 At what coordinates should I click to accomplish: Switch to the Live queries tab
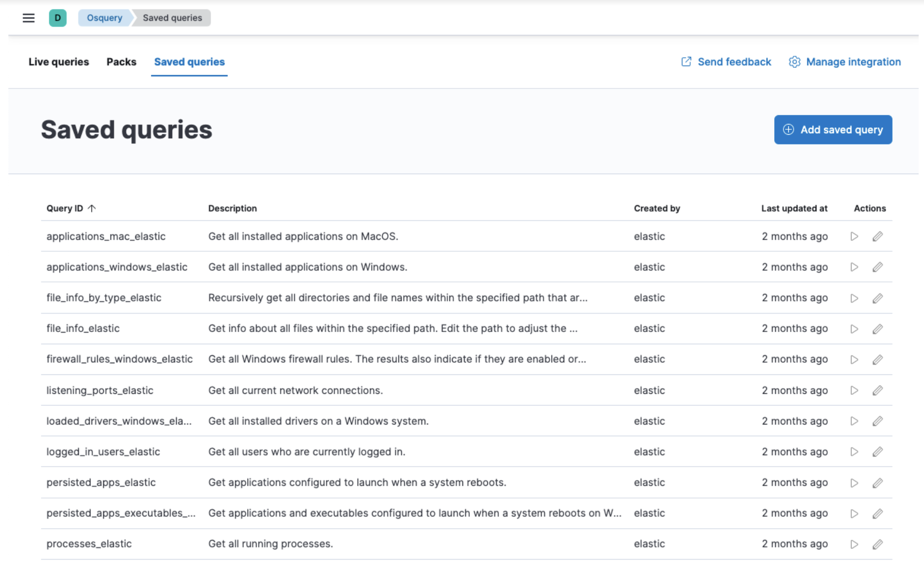coord(58,62)
